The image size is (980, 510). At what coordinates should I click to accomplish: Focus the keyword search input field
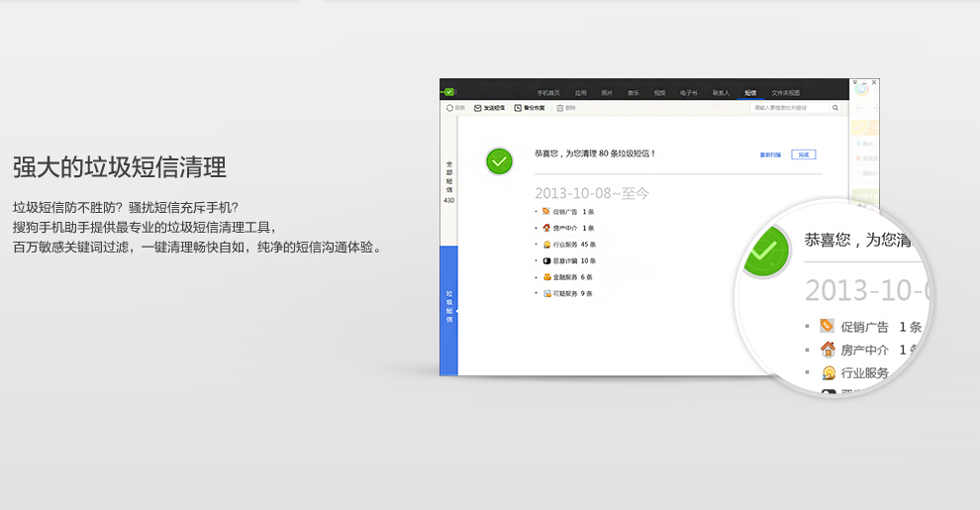[x=789, y=108]
